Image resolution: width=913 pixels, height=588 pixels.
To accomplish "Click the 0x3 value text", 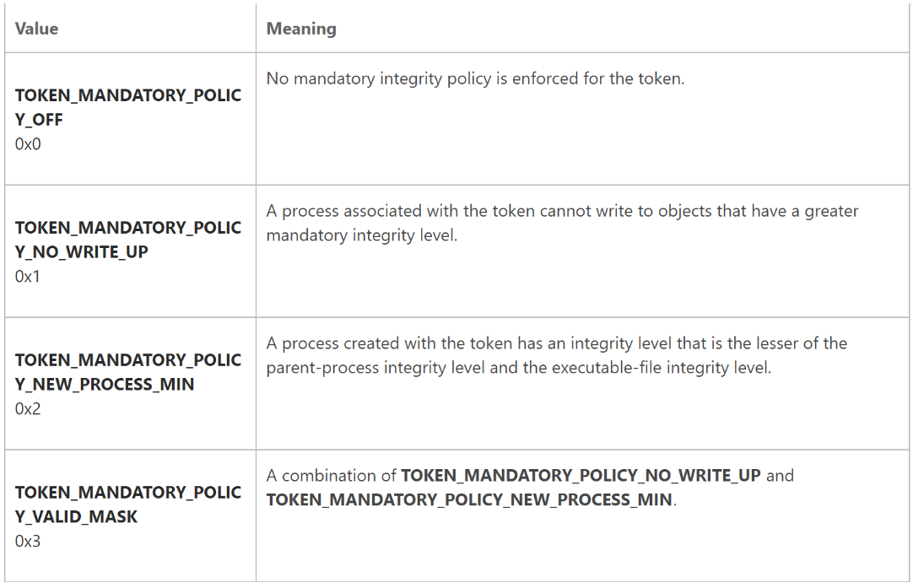I will click(x=28, y=541).
